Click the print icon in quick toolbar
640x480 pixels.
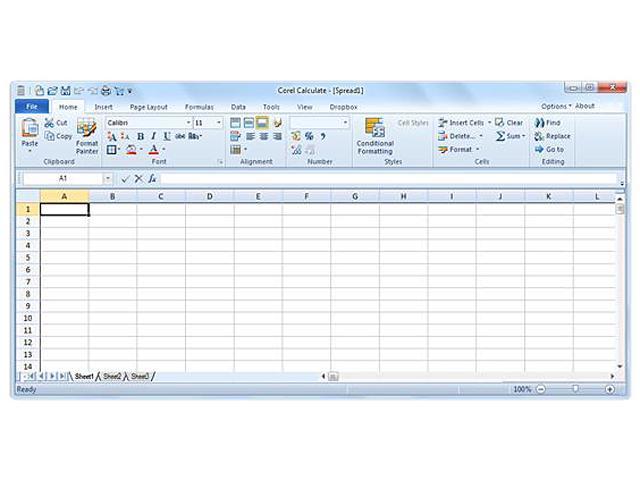tap(106, 90)
